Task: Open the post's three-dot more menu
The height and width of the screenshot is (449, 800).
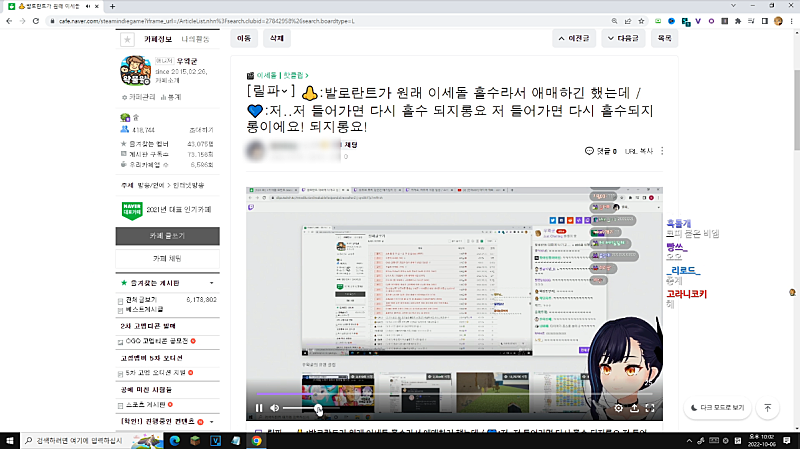Action: [662, 151]
